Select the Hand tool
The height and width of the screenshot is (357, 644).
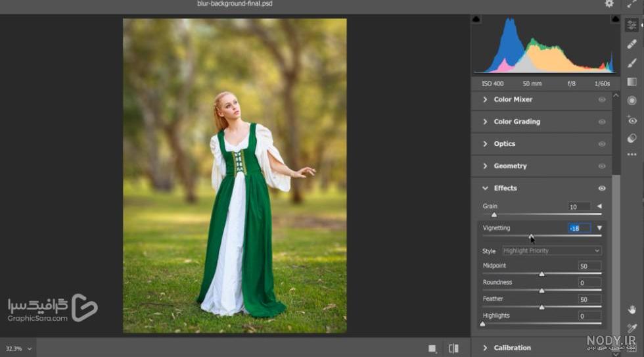pyautogui.click(x=632, y=310)
